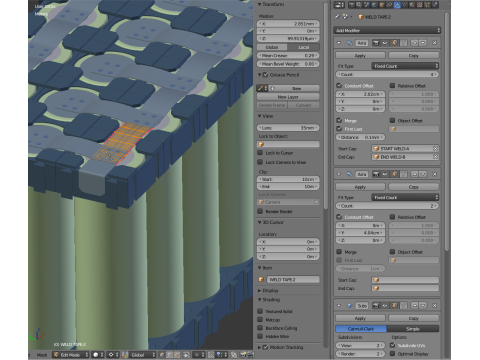Image resolution: width=480 pixels, height=360 pixels.
Task: Clear the START WELD-A start cap object
Action: (435, 148)
